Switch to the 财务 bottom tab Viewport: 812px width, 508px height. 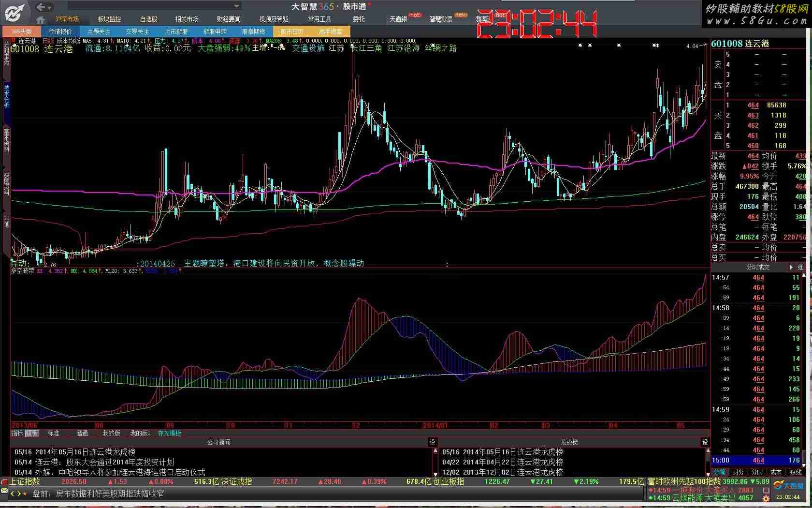pyautogui.click(x=738, y=472)
